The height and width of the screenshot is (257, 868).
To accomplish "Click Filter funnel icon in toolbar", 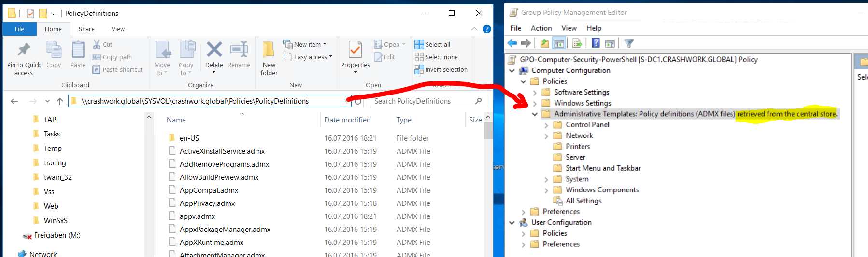I will [x=628, y=43].
